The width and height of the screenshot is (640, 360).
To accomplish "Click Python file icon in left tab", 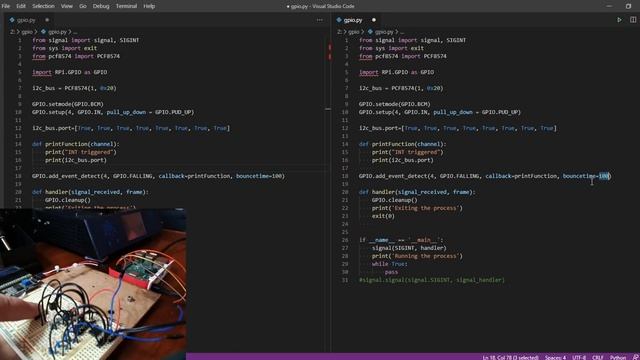I will pos(12,20).
